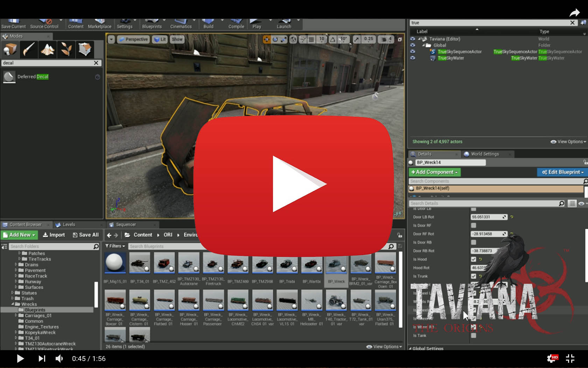The width and height of the screenshot is (588, 368).
Task: Click Save Current in the toolbar
Action: [13, 24]
